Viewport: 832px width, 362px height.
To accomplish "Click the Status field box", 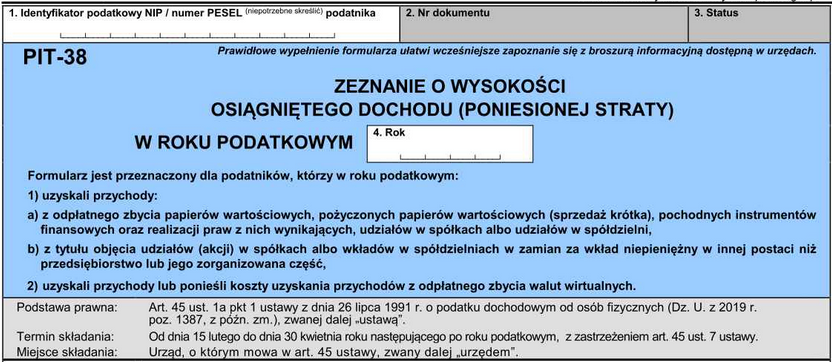I will 759,24.
